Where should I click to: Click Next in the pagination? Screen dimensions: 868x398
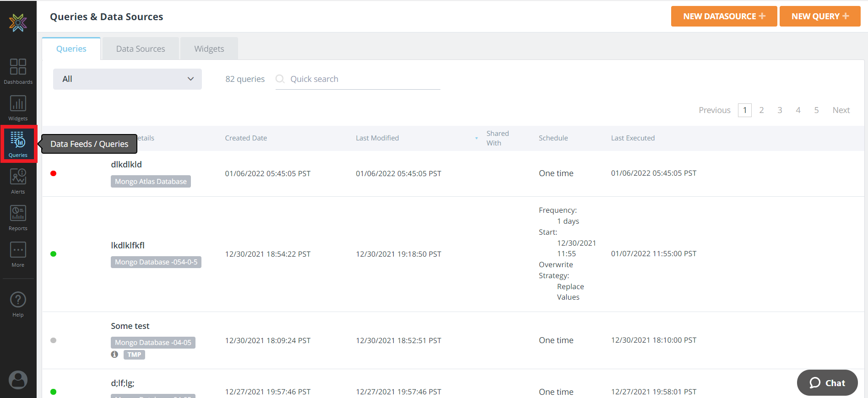coord(841,110)
